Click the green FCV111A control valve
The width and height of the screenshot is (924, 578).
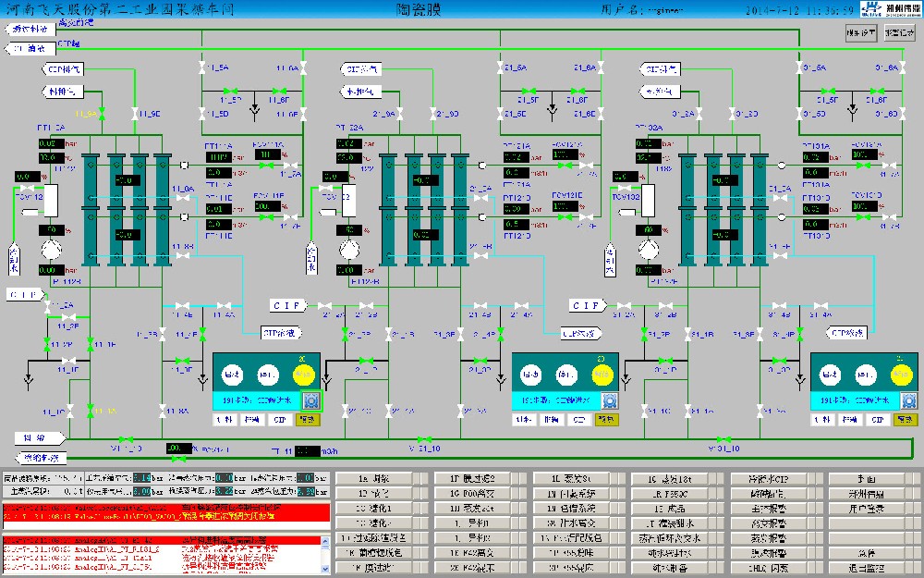[267, 166]
